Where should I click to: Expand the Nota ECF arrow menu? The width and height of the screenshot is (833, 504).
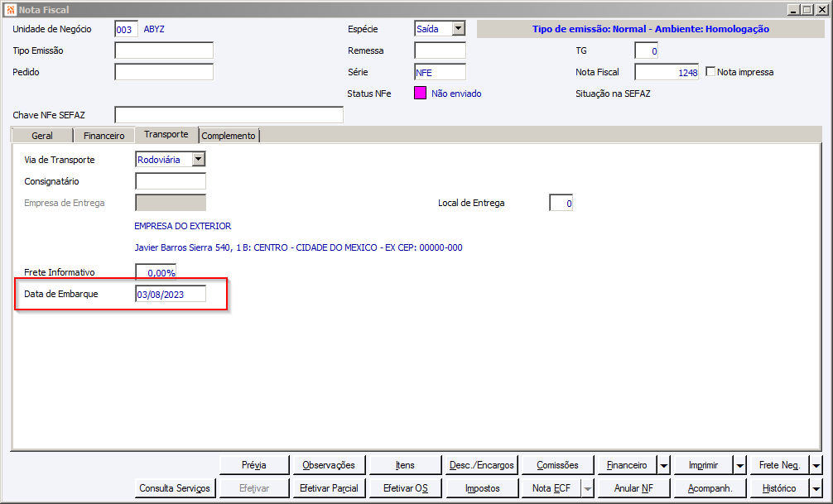[x=588, y=488]
